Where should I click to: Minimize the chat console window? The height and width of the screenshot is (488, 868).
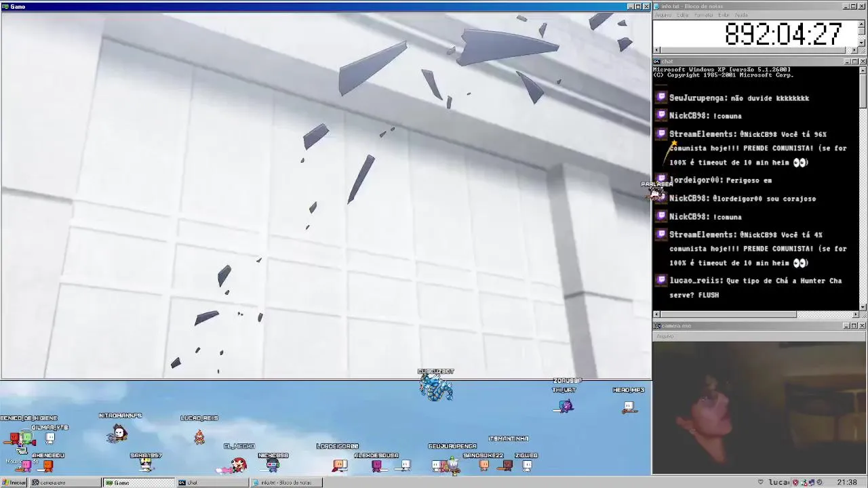click(x=848, y=62)
